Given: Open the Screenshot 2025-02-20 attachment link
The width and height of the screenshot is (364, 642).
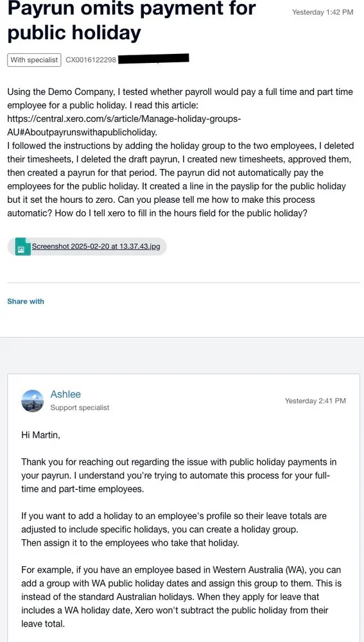Looking at the screenshot, I should (x=96, y=247).
